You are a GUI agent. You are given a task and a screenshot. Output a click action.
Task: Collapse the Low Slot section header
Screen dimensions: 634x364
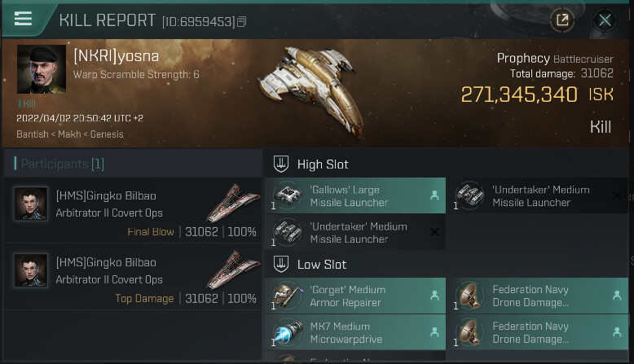(321, 265)
